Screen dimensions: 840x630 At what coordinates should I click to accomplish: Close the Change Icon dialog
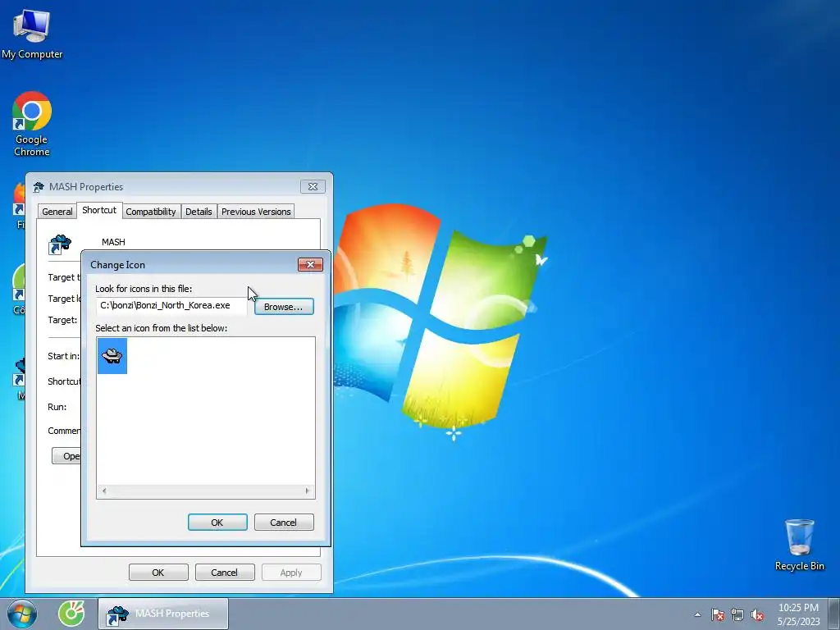[310, 265]
